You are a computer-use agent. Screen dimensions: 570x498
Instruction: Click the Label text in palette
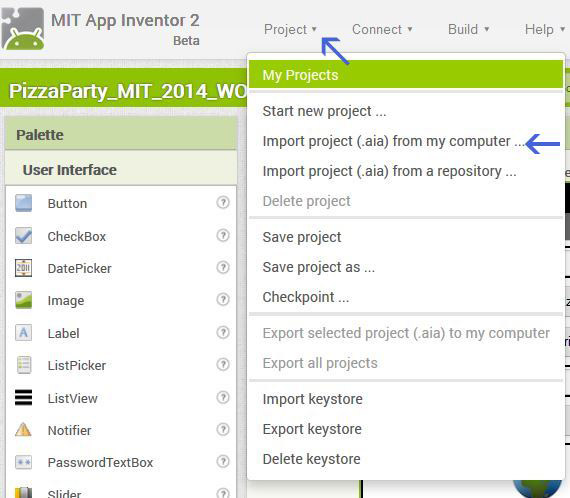pos(64,333)
